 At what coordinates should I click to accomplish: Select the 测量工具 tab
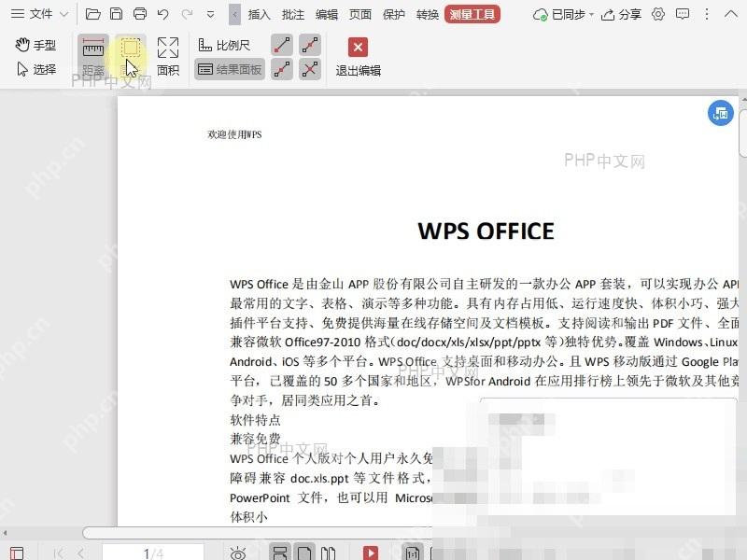tap(472, 14)
